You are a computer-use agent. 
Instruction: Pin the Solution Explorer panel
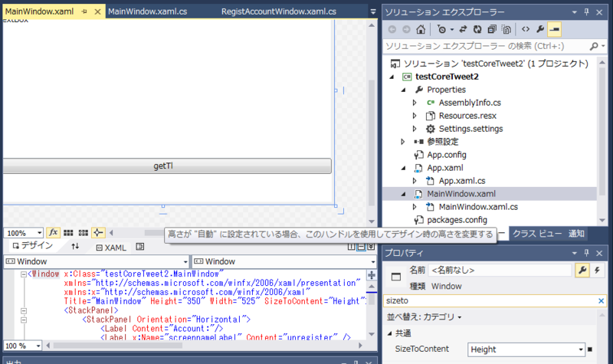[x=586, y=12]
